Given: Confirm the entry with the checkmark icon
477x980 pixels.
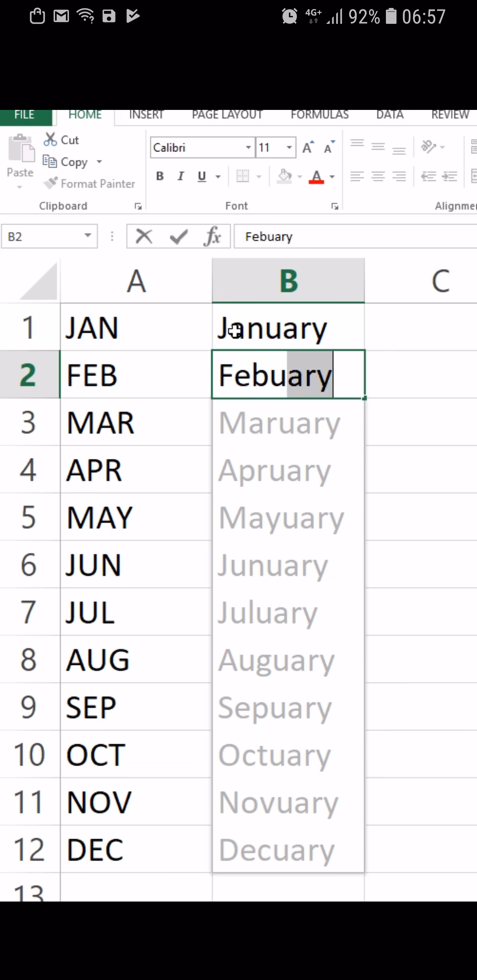Looking at the screenshot, I should point(178,236).
